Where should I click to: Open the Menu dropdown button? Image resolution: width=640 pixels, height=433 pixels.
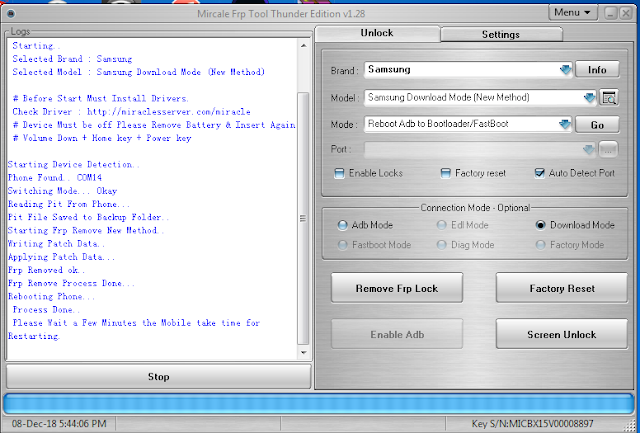click(573, 13)
